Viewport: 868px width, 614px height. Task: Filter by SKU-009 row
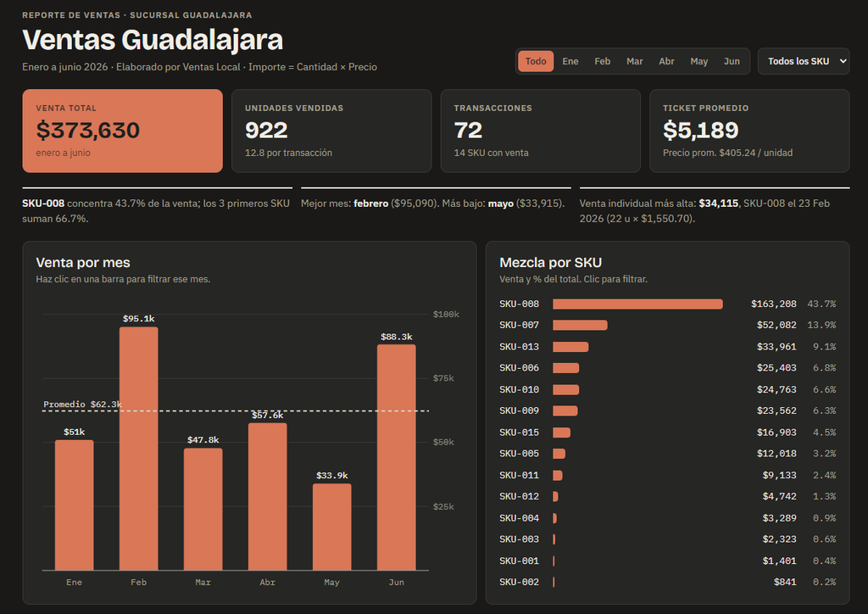(668, 410)
